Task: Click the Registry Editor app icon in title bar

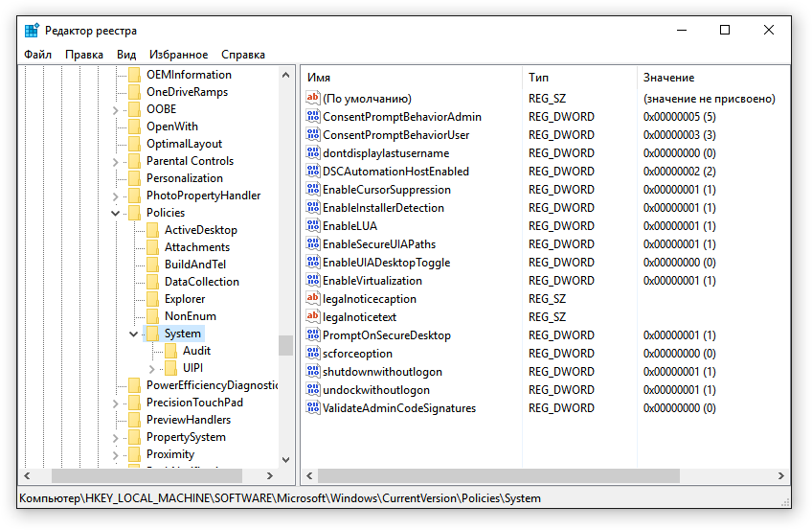Action: 32,31
